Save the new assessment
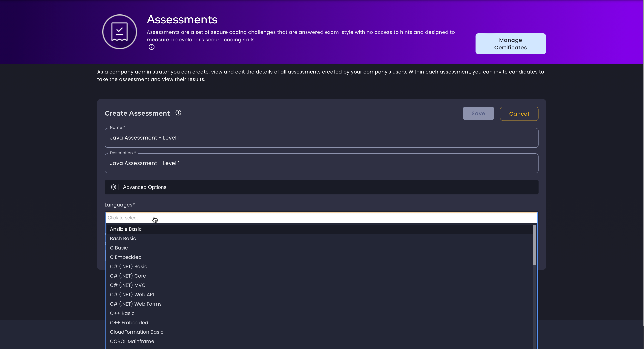 478,114
